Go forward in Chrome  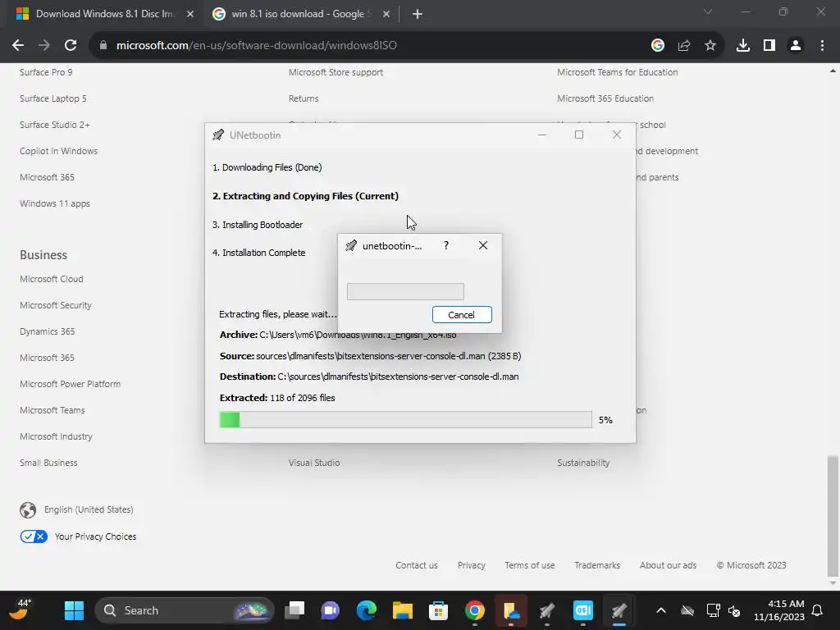(x=44, y=46)
